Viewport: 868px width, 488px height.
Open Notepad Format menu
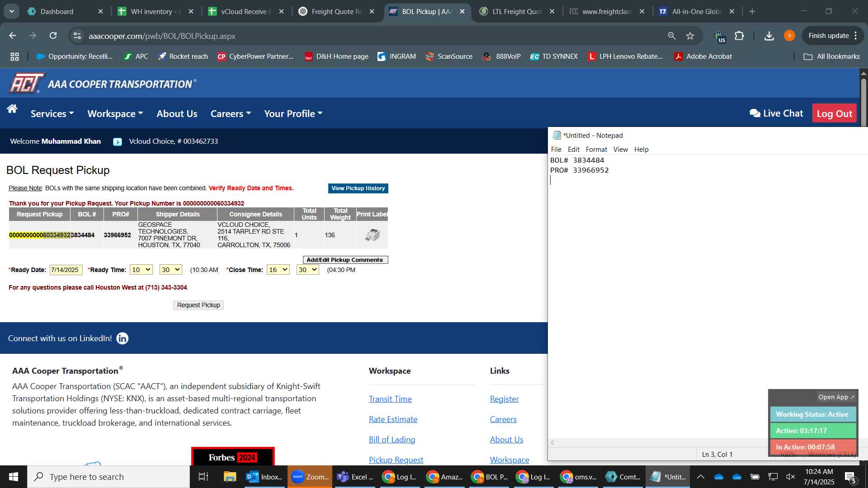tap(596, 150)
